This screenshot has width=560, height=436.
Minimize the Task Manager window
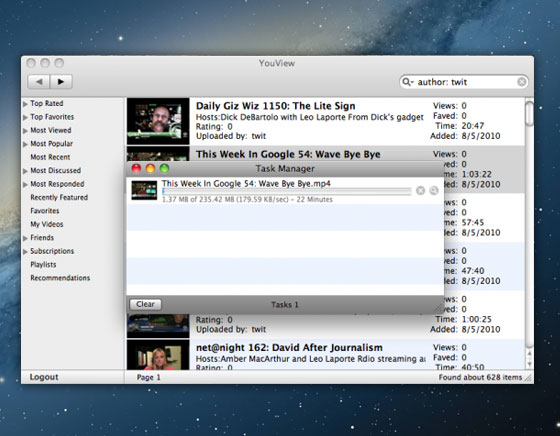(150, 169)
